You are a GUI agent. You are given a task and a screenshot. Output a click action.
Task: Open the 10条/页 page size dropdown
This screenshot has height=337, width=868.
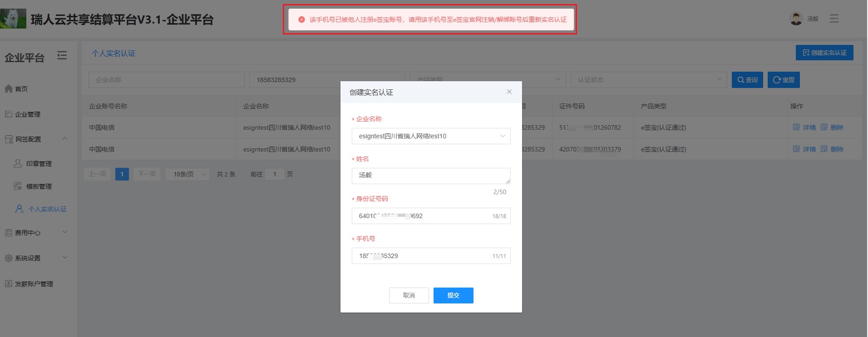coord(187,174)
